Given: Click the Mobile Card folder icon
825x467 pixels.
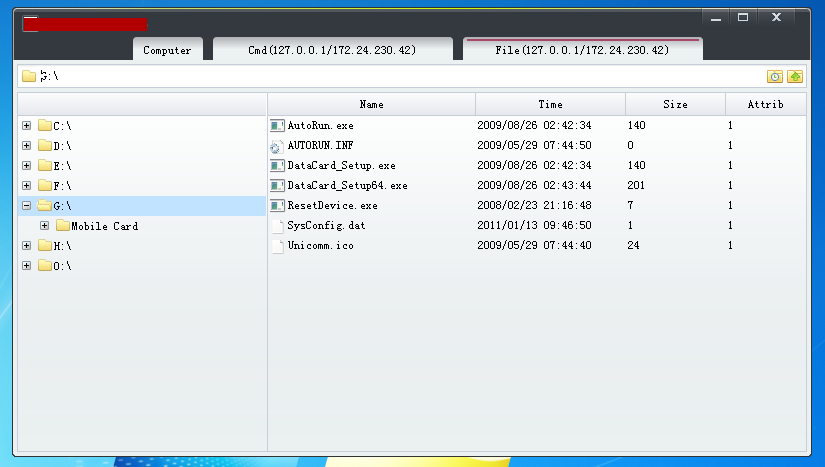Looking at the screenshot, I should [63, 225].
